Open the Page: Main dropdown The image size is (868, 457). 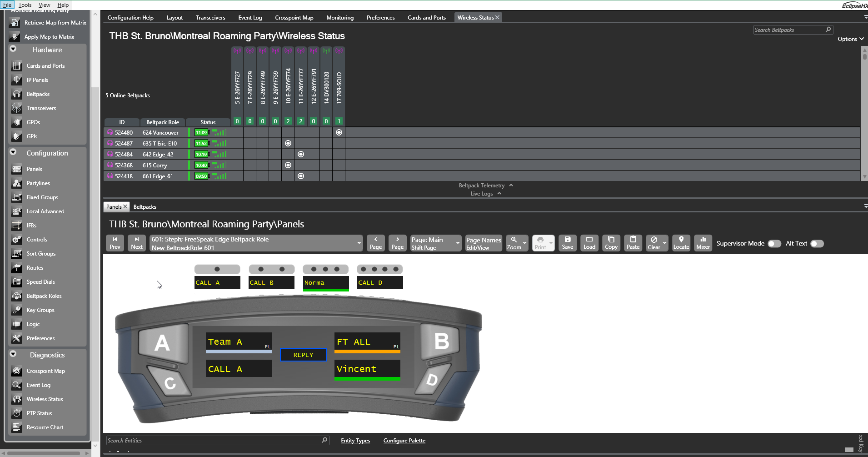pos(435,243)
